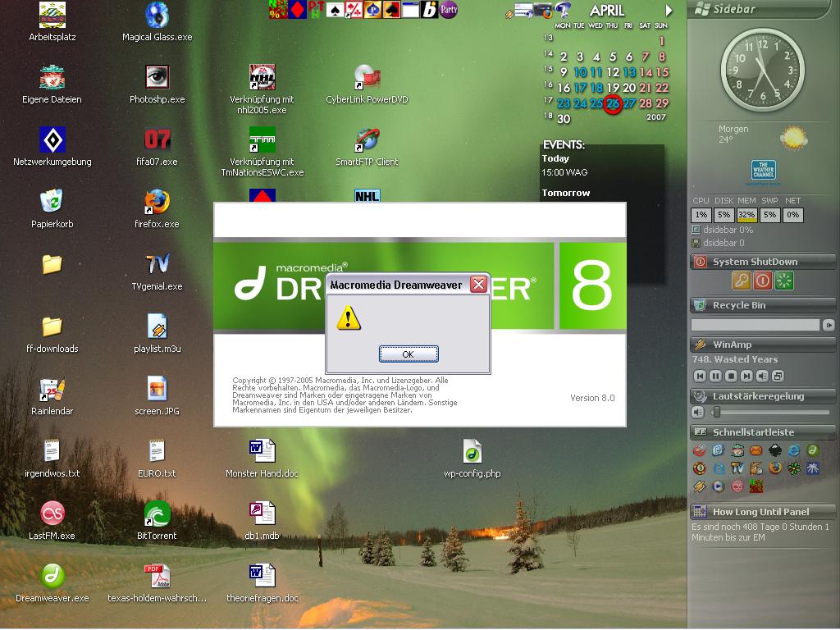Screen dimensions: 840x630
Task: Click the Lautstärkeregelung volume slider track
Action: [x=770, y=412]
